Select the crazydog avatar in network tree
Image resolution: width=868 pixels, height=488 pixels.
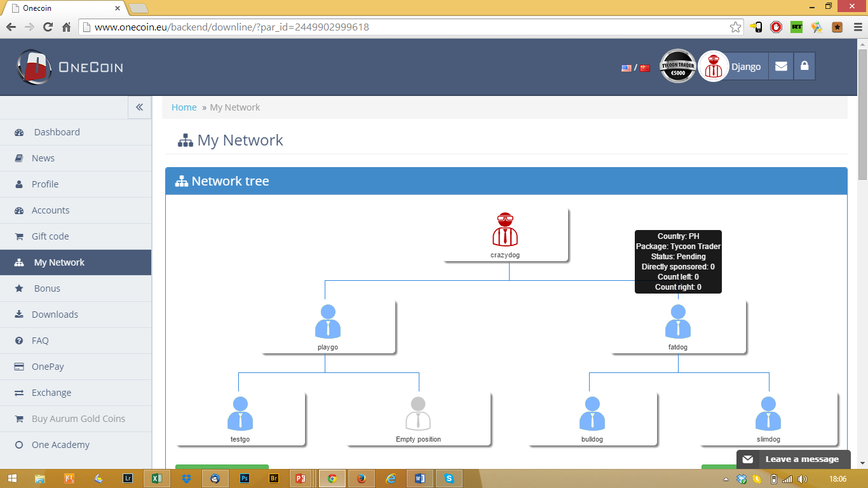tap(505, 229)
